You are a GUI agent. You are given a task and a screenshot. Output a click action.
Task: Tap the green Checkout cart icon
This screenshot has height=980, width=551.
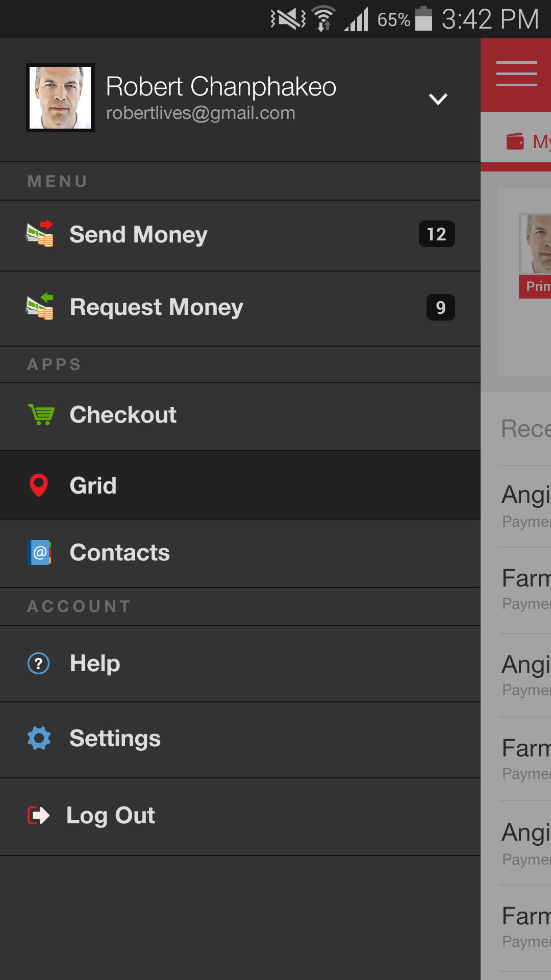(41, 414)
